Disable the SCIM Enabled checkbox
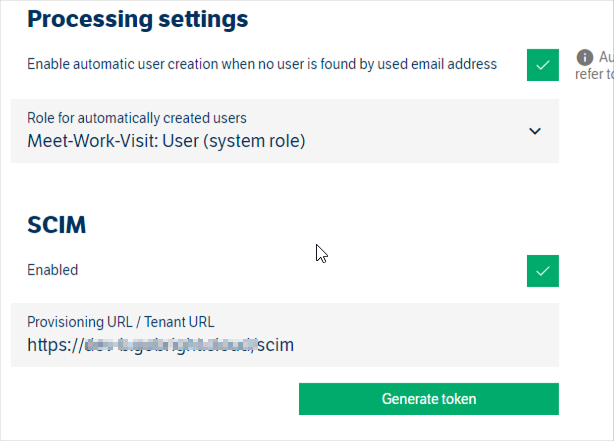The image size is (614, 441). 543,271
